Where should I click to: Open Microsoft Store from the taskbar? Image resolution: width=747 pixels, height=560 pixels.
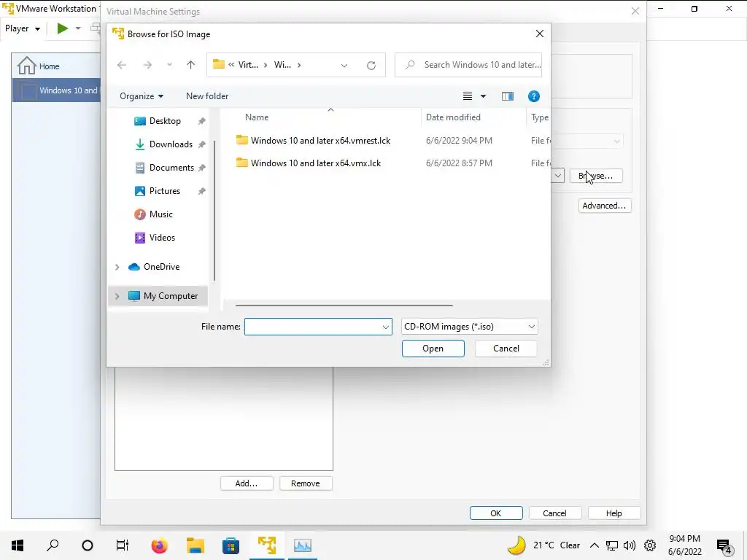[231, 545]
